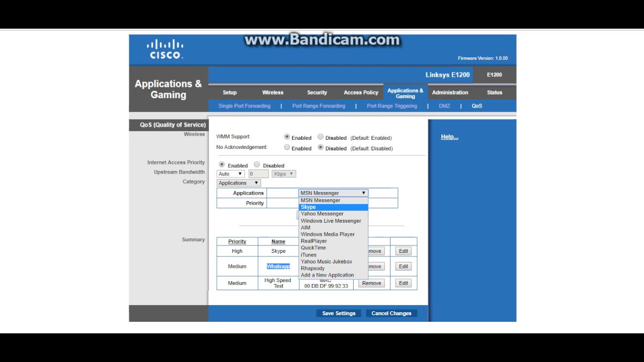Click the highlighted Whatsapp name cell
This screenshot has width=644, height=362.
pyautogui.click(x=278, y=266)
